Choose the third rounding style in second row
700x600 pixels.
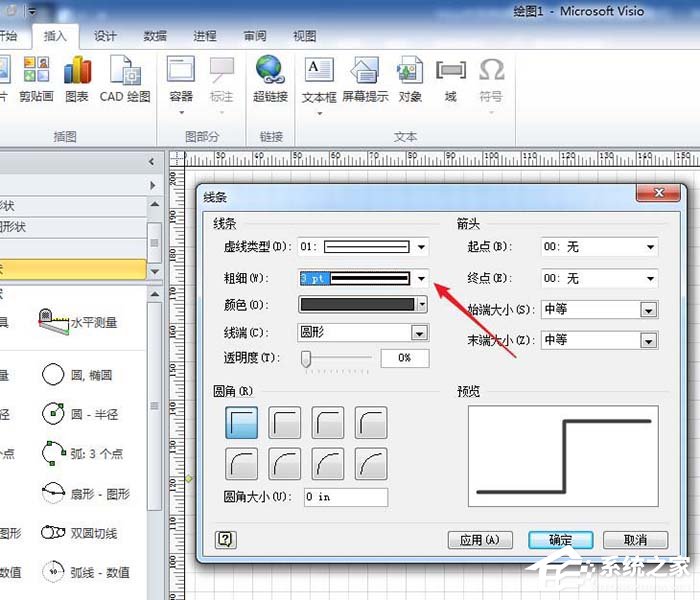click(328, 464)
